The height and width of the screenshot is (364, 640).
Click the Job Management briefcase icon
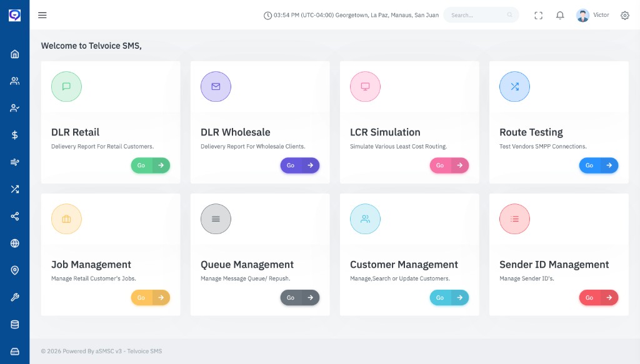[x=66, y=219]
